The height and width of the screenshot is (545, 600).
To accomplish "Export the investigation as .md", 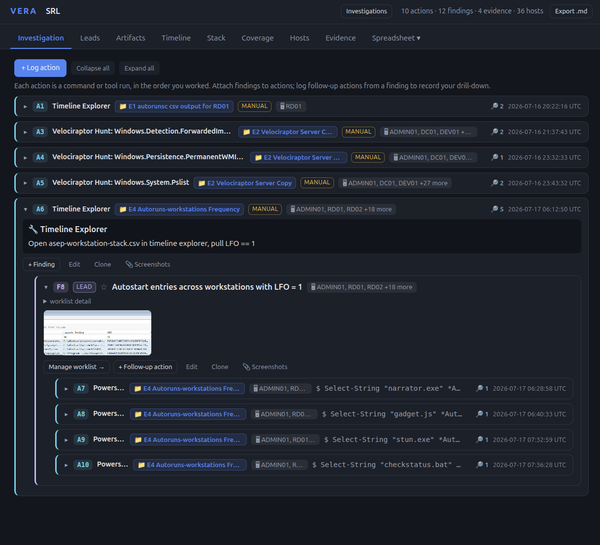I will 571,11.
